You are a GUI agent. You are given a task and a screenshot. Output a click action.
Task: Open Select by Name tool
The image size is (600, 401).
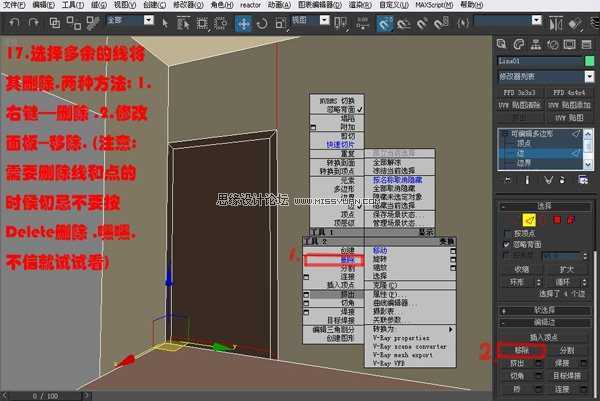(x=184, y=23)
